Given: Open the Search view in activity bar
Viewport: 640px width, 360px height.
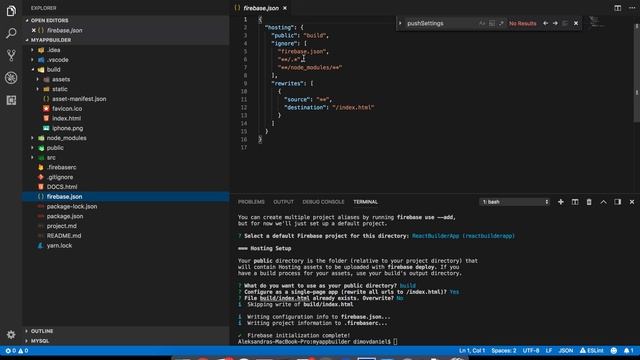Looking at the screenshot, I should click(x=11, y=33).
